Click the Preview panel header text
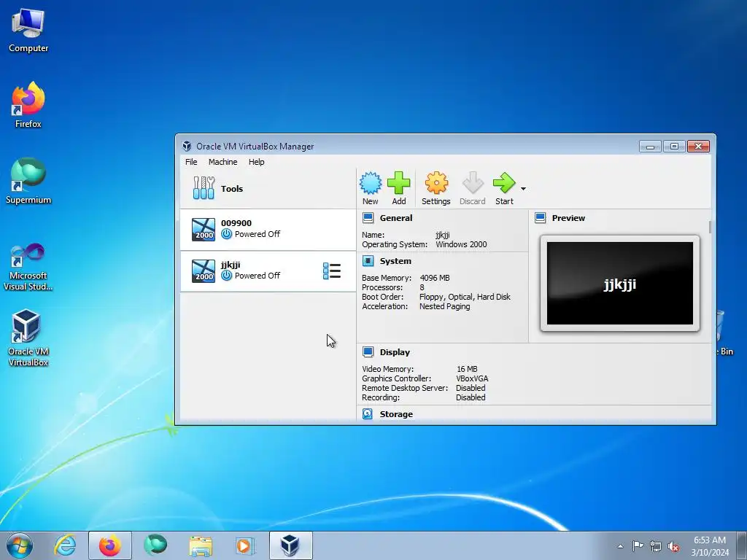The height and width of the screenshot is (560, 747). (x=568, y=218)
